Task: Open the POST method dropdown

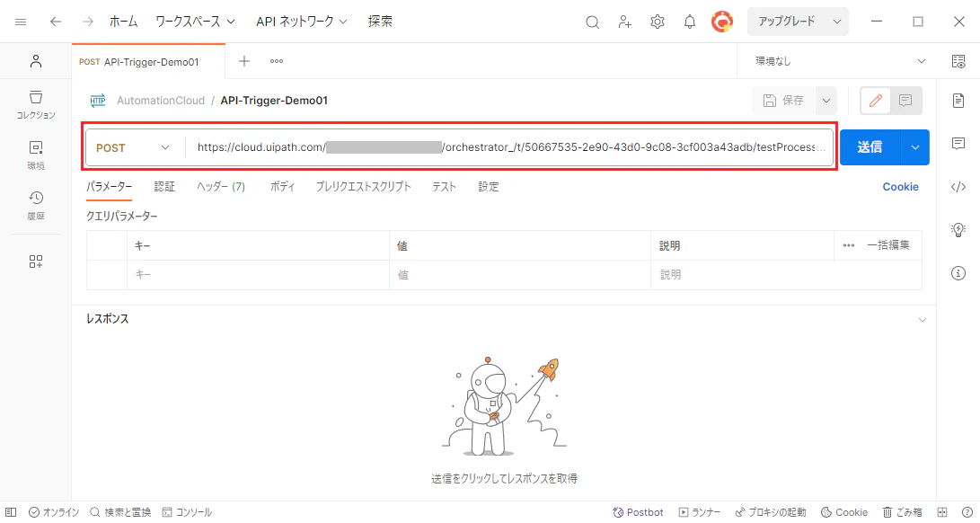Action: point(133,147)
